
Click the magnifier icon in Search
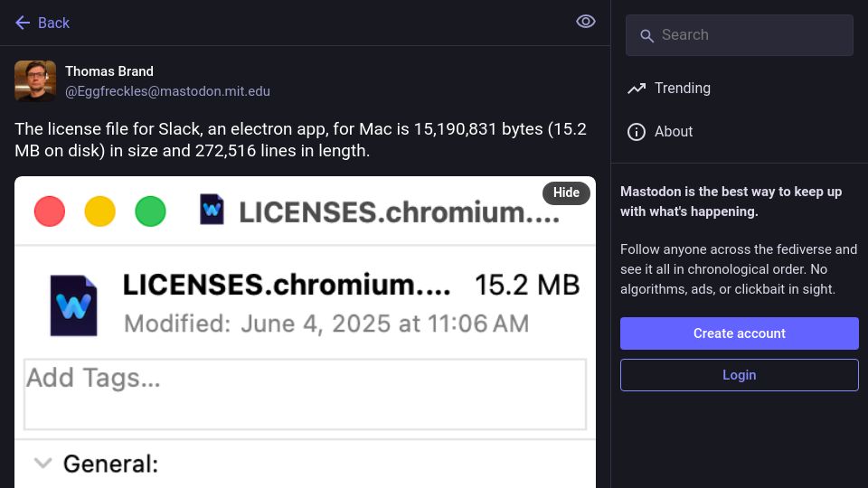646,36
